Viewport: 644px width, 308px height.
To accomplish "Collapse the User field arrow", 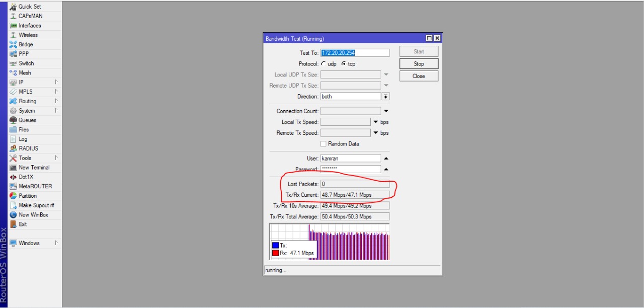I will coord(386,159).
